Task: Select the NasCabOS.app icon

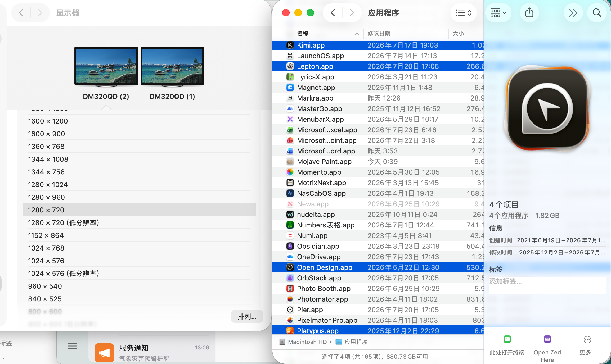Action: tap(290, 193)
